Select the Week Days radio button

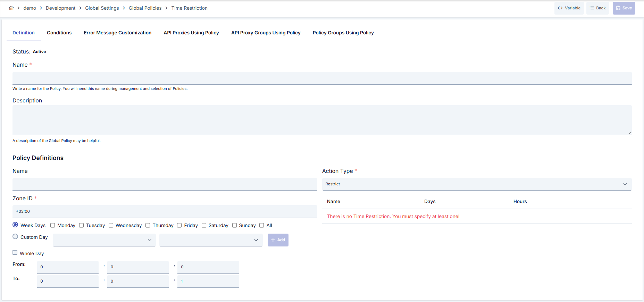point(15,225)
